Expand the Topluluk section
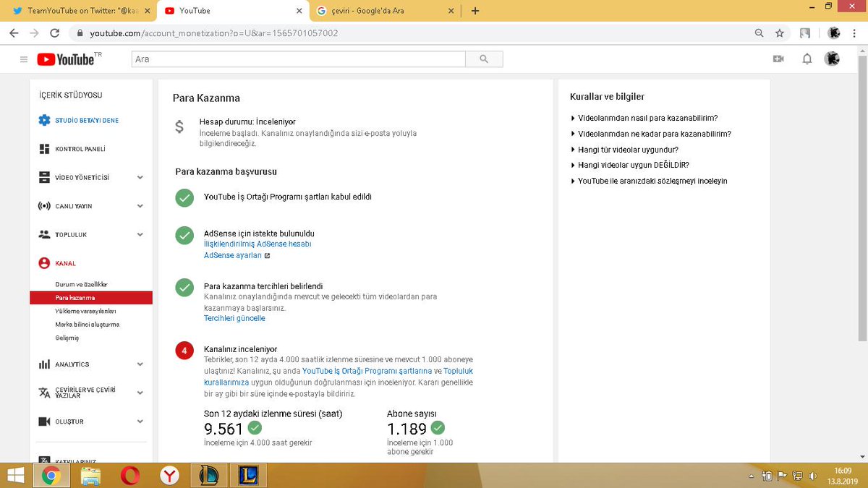Viewport: 868px width, 488px height. 140,234
